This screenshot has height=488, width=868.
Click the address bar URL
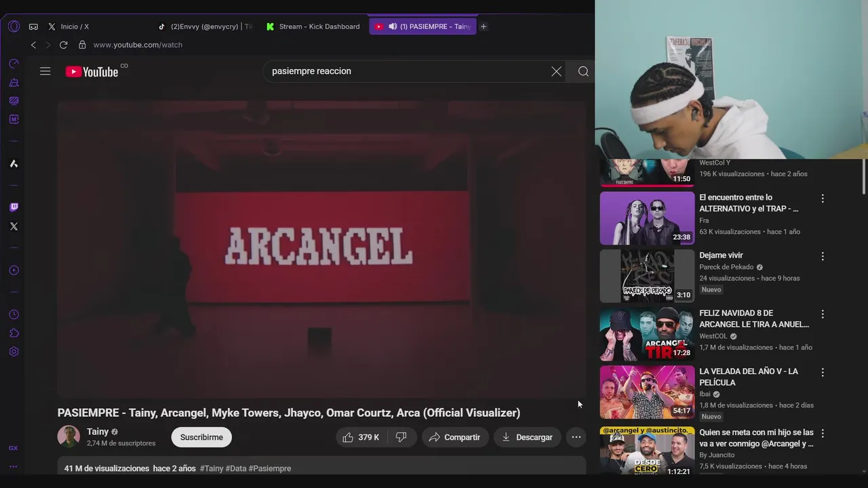point(138,45)
